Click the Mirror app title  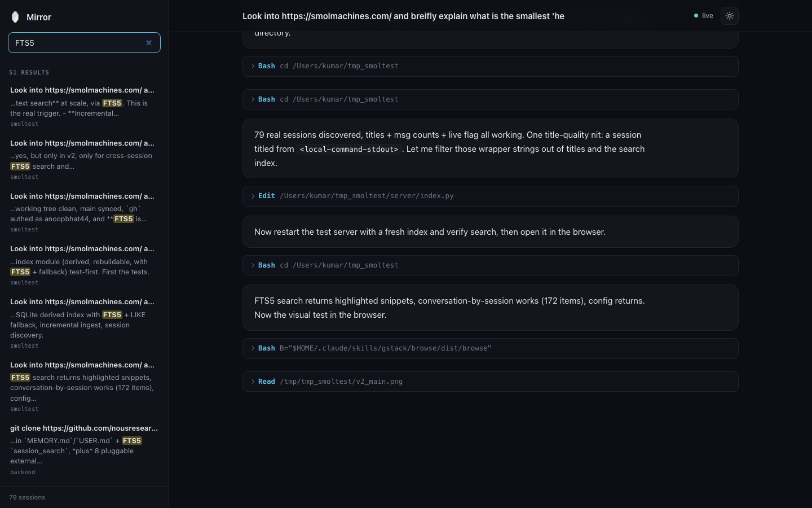(x=39, y=17)
